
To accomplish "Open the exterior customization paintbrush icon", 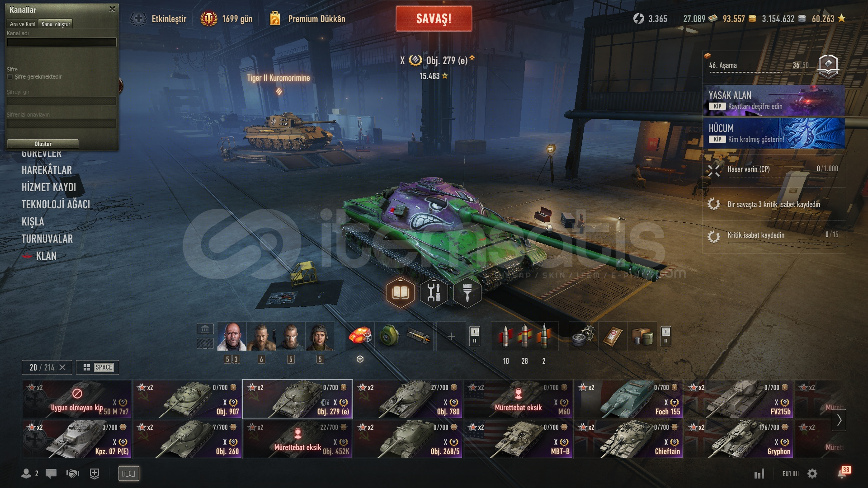I will (x=467, y=293).
